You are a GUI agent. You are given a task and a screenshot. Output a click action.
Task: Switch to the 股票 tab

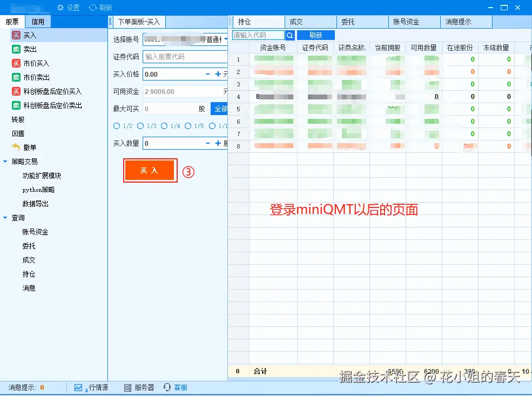click(x=12, y=22)
